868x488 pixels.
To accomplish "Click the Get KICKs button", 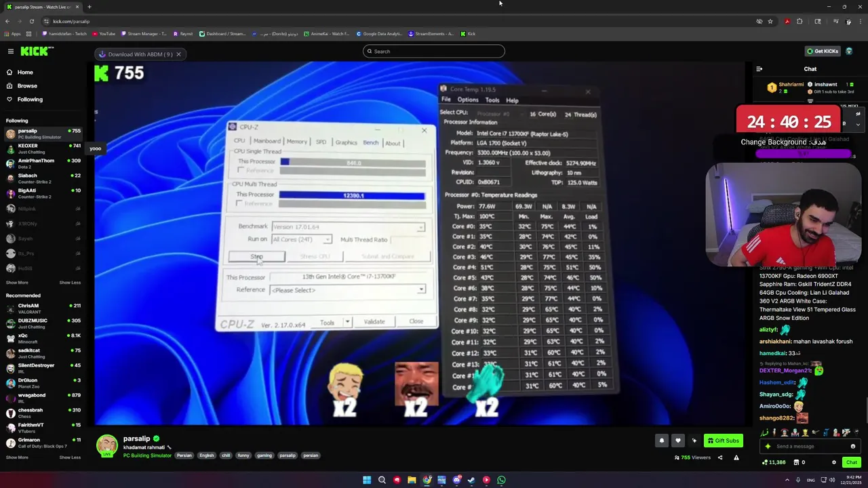I will [x=823, y=52].
